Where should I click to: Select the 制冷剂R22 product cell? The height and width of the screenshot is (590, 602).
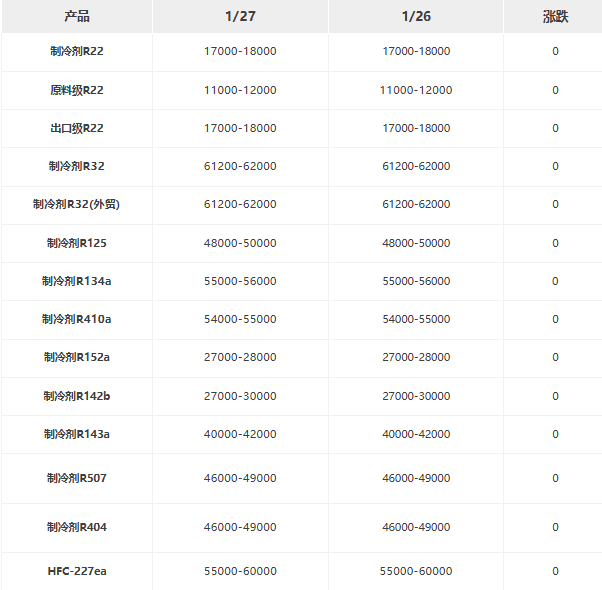(77, 51)
